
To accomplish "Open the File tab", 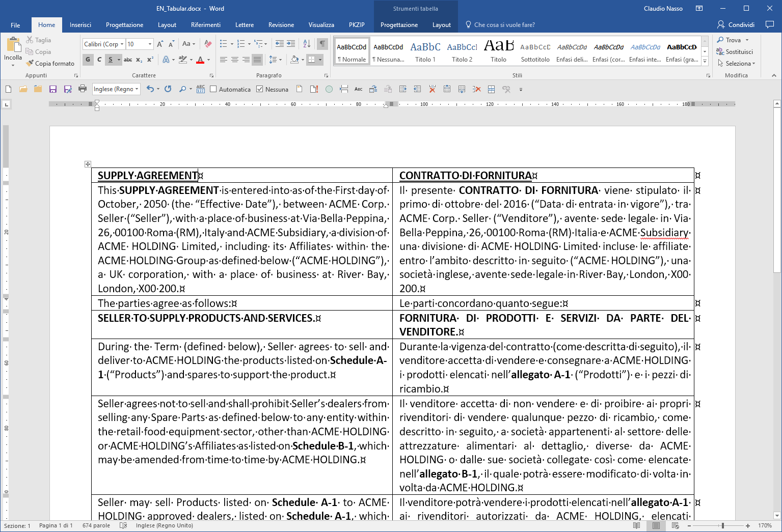I will coord(15,25).
